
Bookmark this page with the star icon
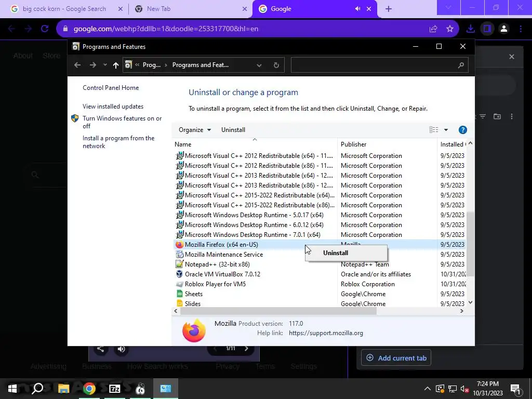[x=450, y=29]
